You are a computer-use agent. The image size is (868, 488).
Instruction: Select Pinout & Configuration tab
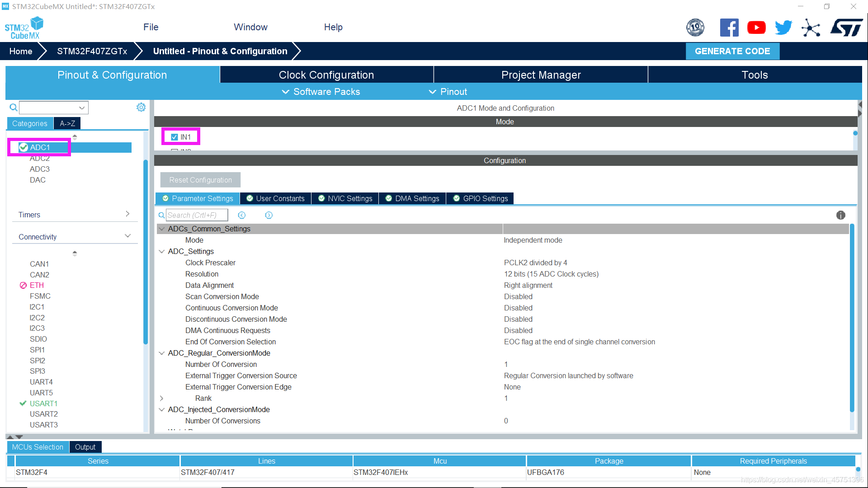click(x=112, y=75)
